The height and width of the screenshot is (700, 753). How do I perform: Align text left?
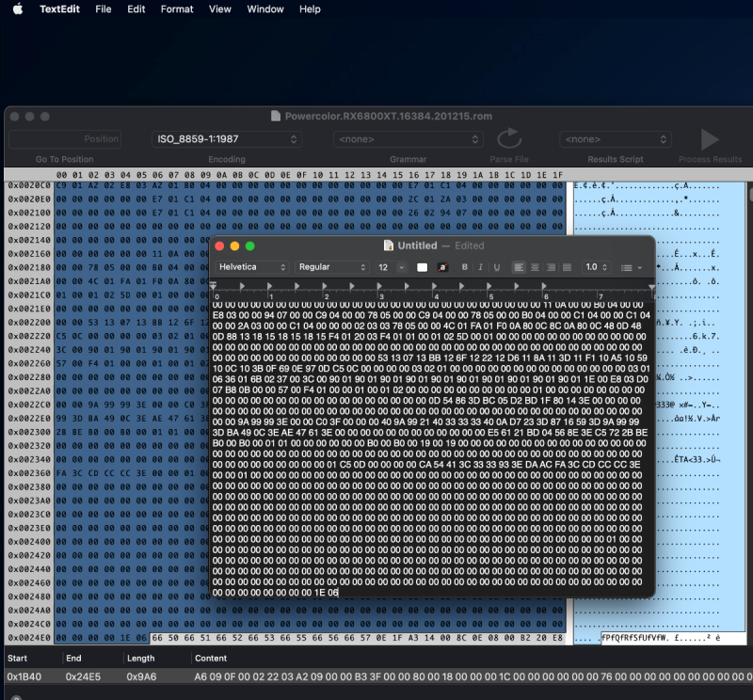pyautogui.click(x=519, y=267)
